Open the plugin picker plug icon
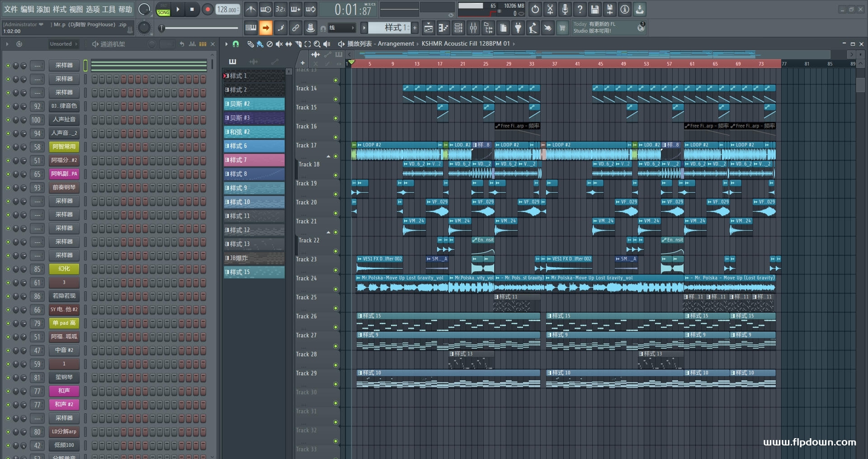The width and height of the screenshot is (868, 459). (518, 28)
